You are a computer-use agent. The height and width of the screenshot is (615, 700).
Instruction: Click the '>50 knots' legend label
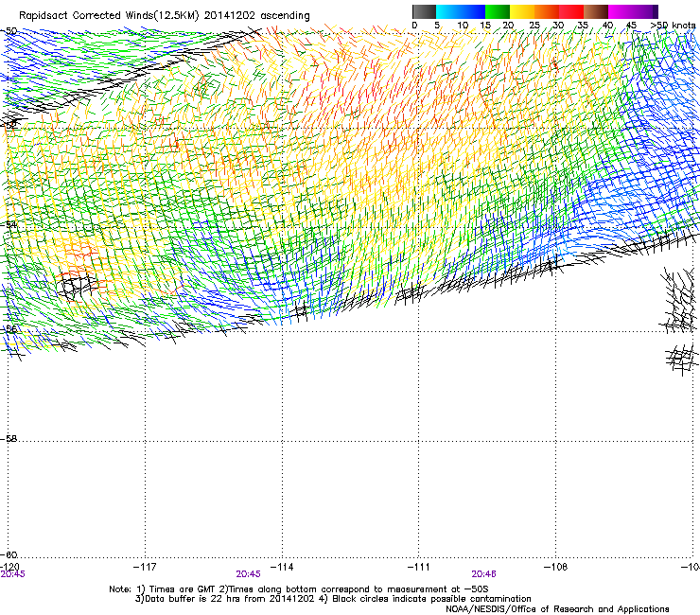674,26
